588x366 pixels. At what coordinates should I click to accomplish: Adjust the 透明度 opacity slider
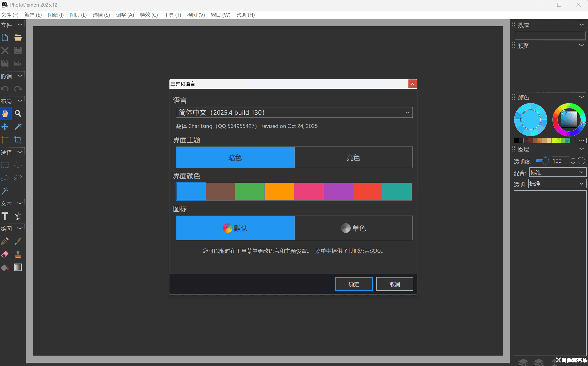[x=542, y=161]
